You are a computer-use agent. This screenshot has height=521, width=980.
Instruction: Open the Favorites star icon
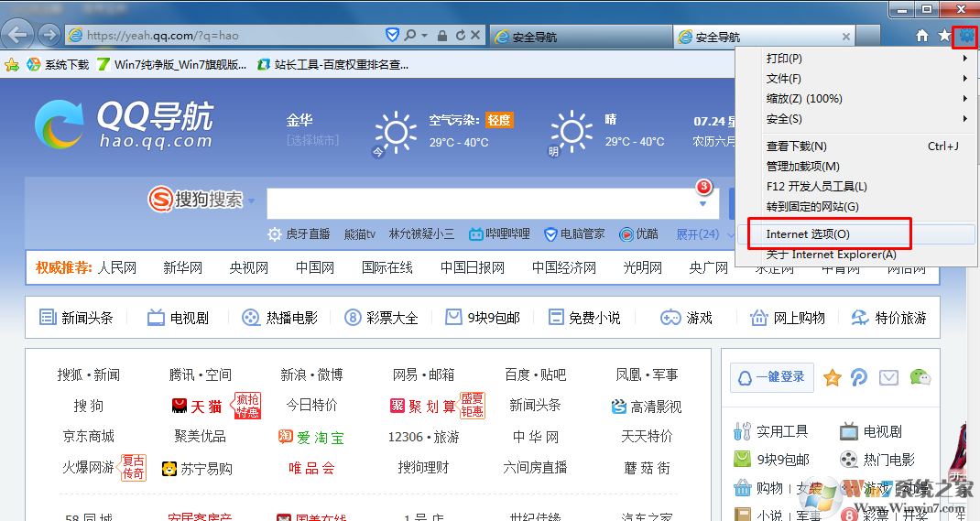(944, 36)
